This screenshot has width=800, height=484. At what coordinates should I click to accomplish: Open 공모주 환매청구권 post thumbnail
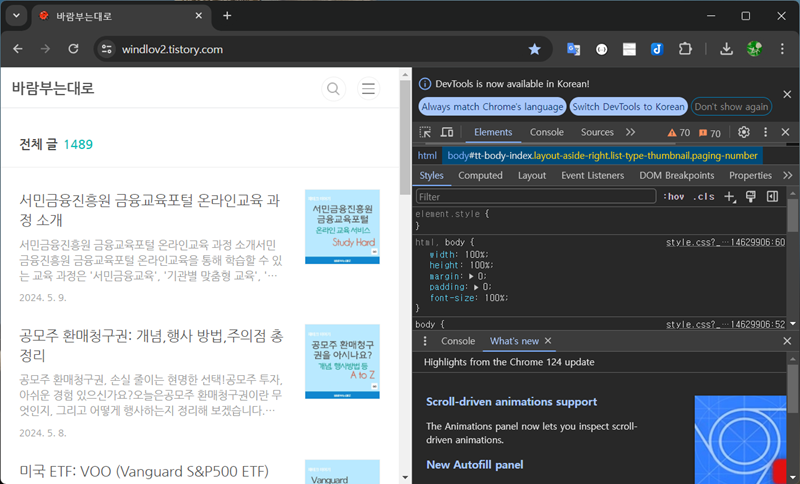coord(342,362)
